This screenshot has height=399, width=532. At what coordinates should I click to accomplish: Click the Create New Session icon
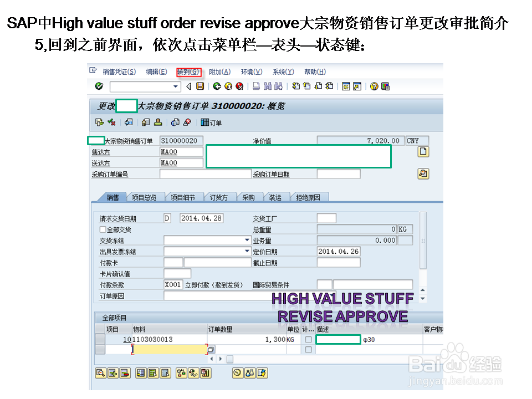[346, 86]
